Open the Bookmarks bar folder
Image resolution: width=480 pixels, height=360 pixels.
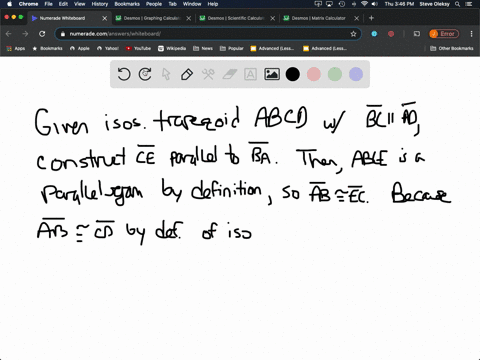pyautogui.click(x=47, y=48)
